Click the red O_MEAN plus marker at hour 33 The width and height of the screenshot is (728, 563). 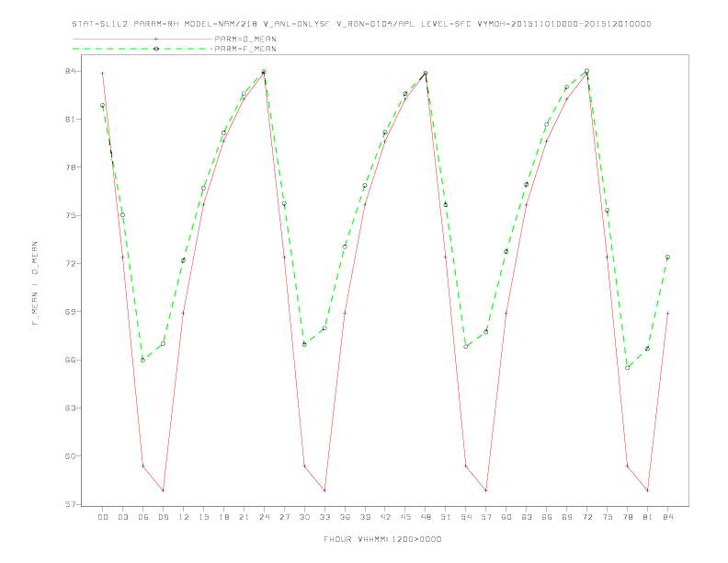tap(324, 490)
